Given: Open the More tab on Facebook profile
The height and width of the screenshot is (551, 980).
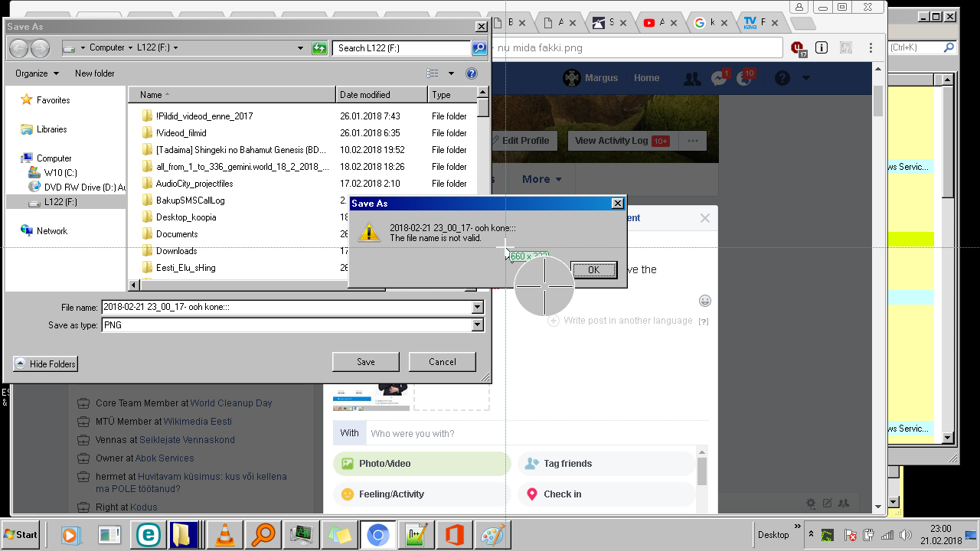Looking at the screenshot, I should [x=541, y=179].
